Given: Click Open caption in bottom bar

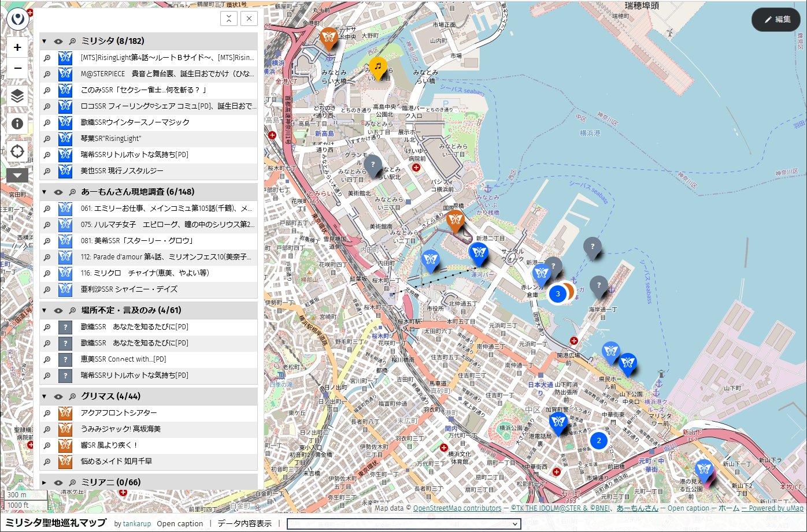Looking at the screenshot, I should 180,524.
